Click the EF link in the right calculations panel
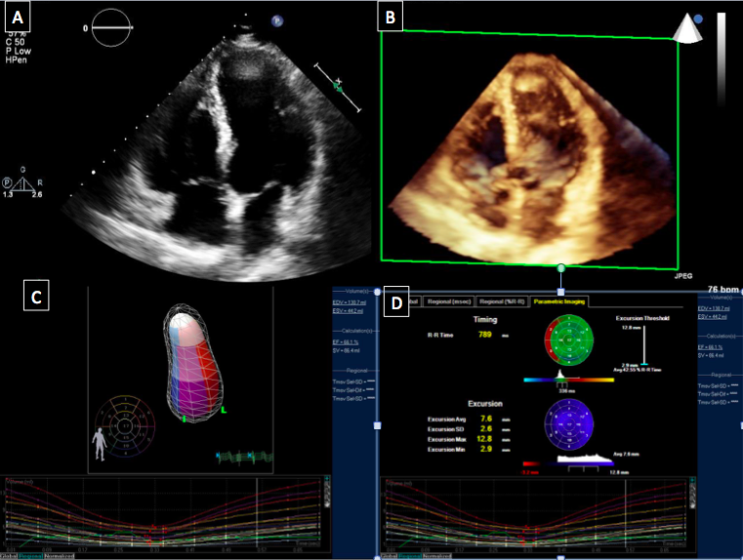 click(711, 347)
